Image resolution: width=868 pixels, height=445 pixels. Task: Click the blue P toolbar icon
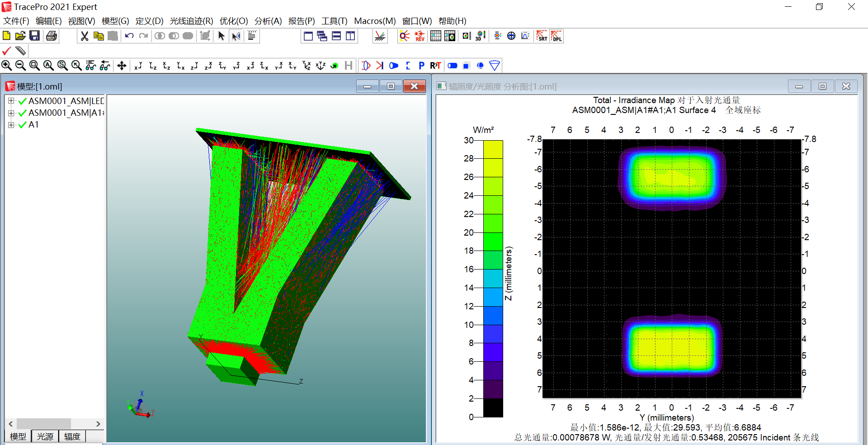421,66
